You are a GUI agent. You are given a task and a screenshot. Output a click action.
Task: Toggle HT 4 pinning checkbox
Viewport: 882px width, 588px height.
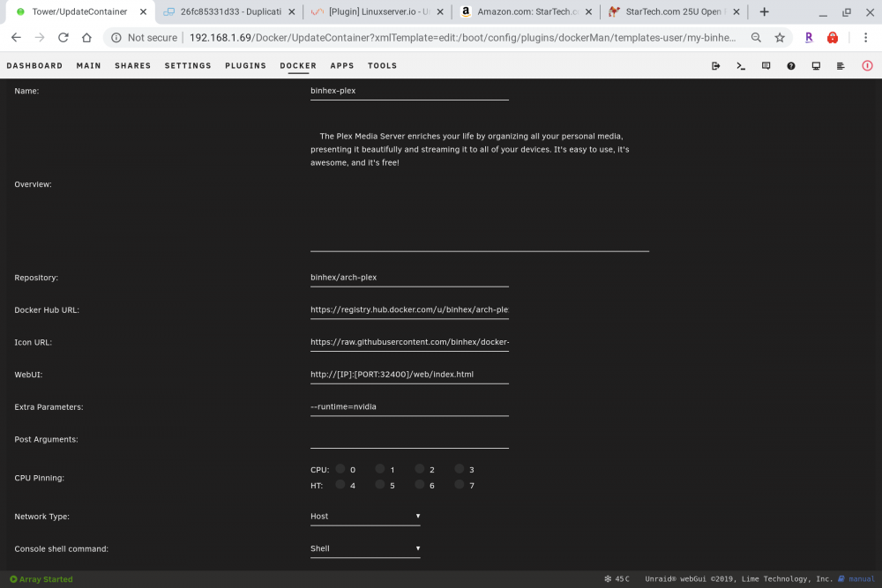pos(340,484)
